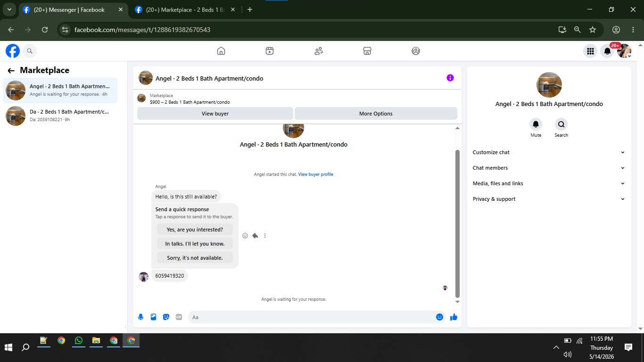Open the GIF picker
This screenshot has width=644, height=362.
point(179,317)
